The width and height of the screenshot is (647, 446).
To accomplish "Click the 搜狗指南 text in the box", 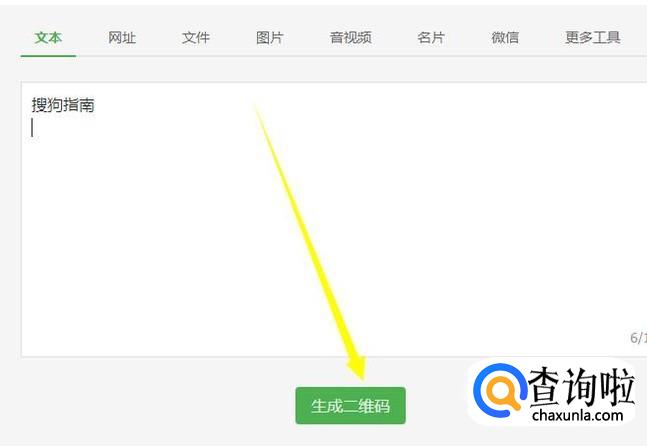I will pos(63,105).
